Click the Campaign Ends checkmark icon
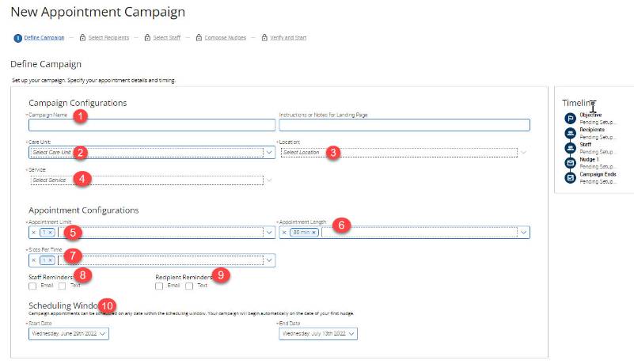Image resolution: width=634 pixels, height=364 pixels. coord(570,178)
